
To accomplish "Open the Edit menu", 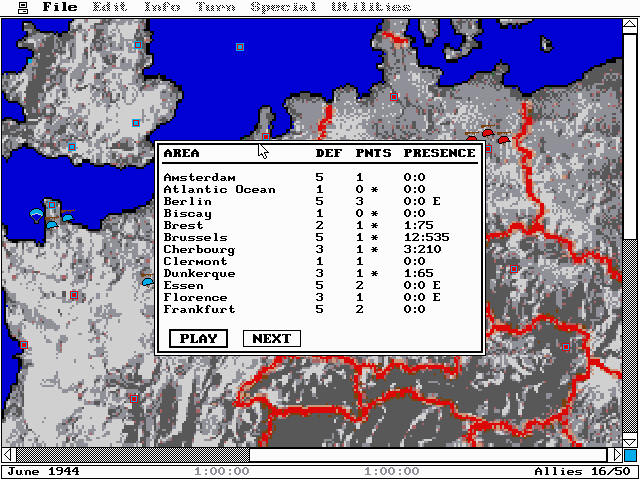I will pos(111,7).
